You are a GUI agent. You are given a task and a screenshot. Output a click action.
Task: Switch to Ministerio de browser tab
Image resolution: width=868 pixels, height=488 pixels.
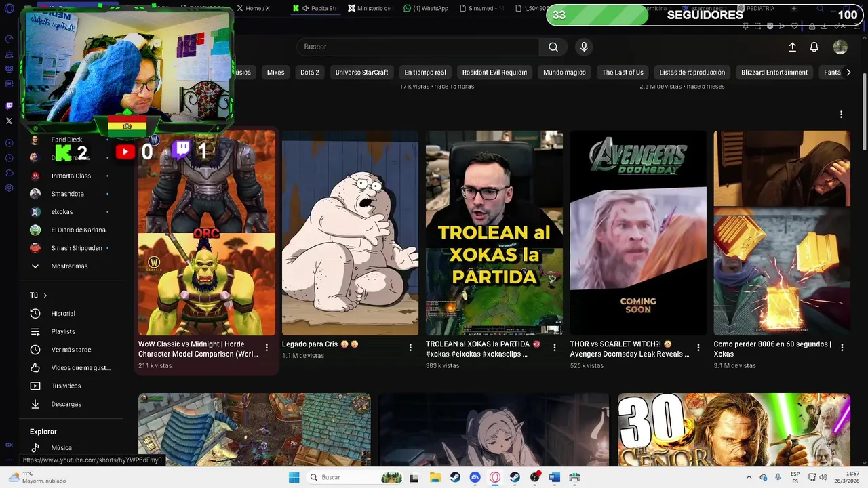370,8
